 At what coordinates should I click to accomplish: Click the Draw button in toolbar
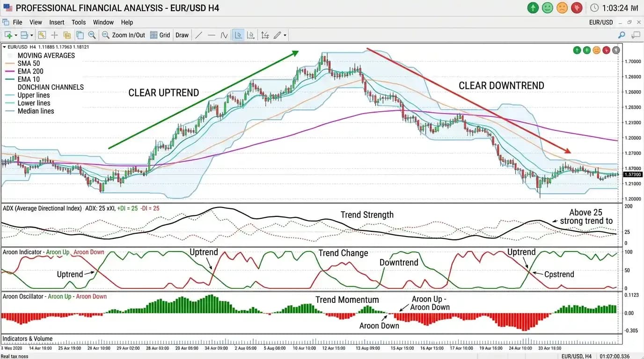pos(182,35)
